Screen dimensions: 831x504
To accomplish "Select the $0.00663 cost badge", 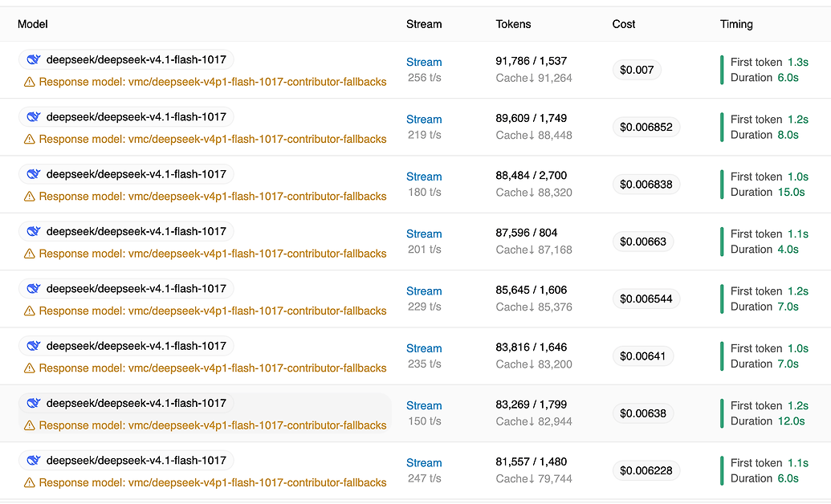I will (x=643, y=242).
